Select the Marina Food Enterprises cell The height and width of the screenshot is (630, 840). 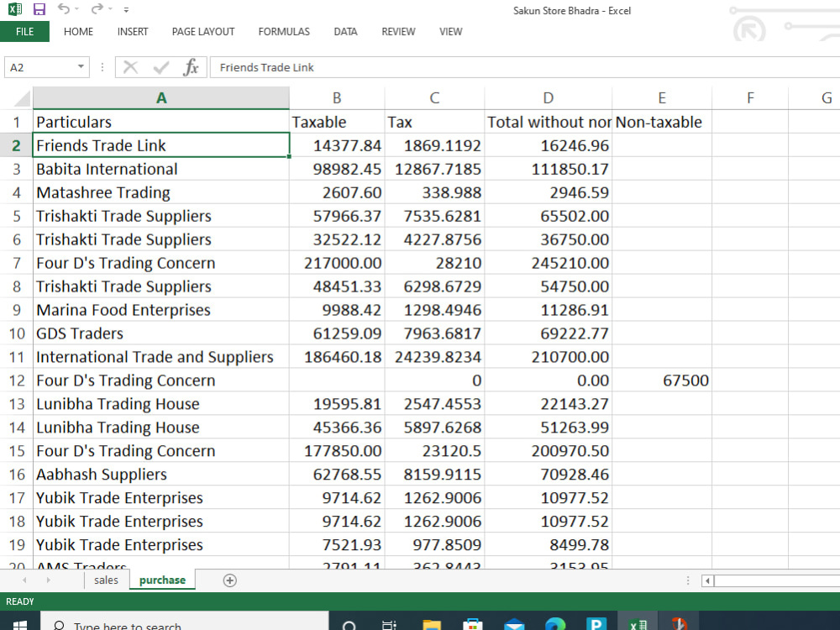161,310
